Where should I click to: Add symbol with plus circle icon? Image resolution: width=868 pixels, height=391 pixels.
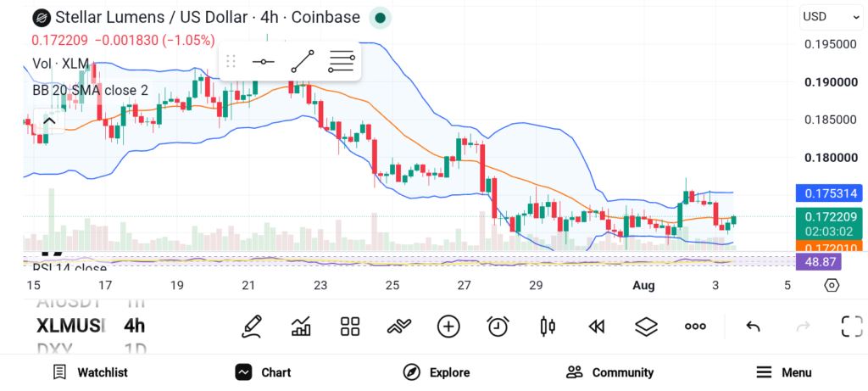[448, 327]
